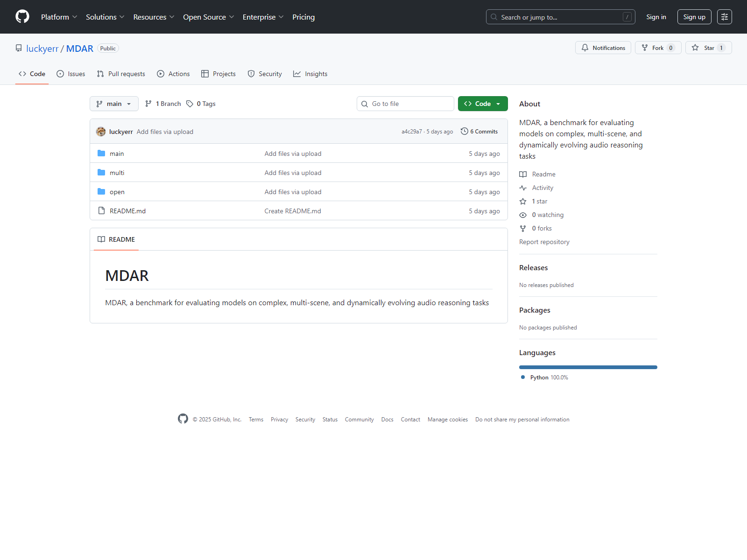Fork the MDAR repository
Screen dimensions: 747x560
(658, 48)
